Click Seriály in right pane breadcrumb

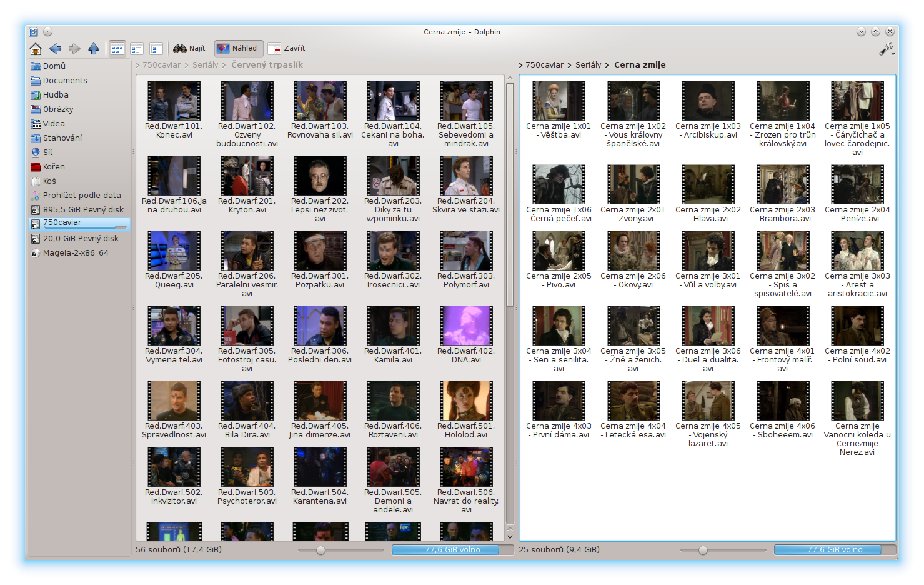[x=589, y=65]
